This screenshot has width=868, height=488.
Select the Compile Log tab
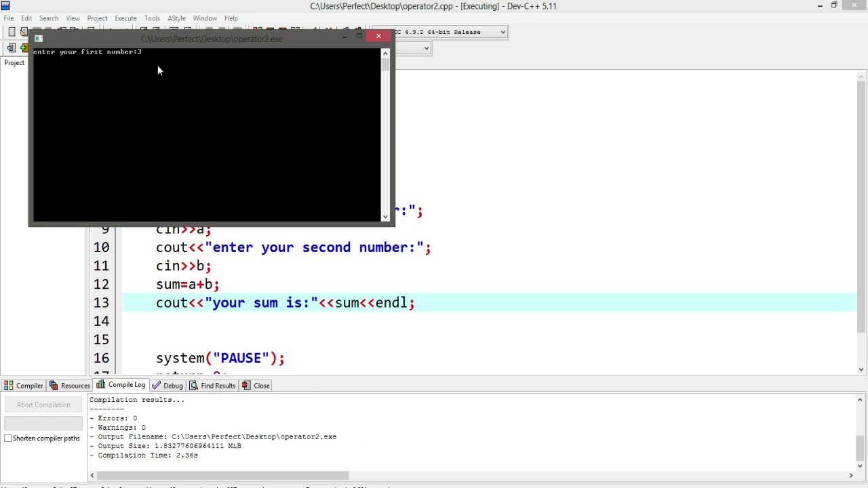pyautogui.click(x=121, y=385)
